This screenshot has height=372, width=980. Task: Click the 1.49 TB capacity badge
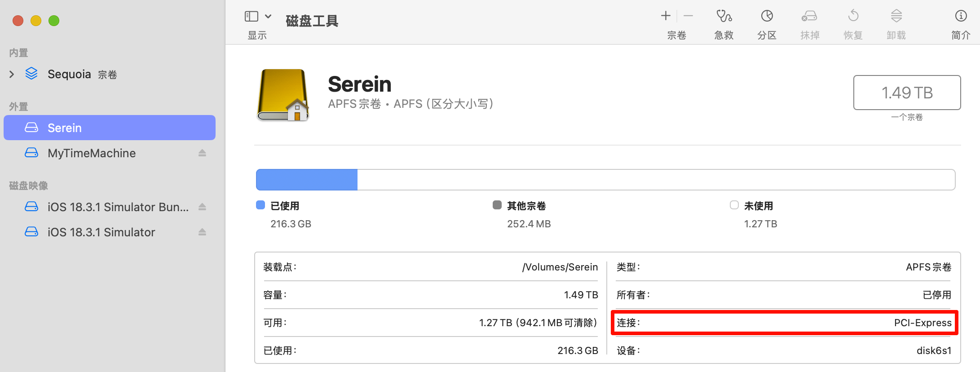click(x=906, y=93)
